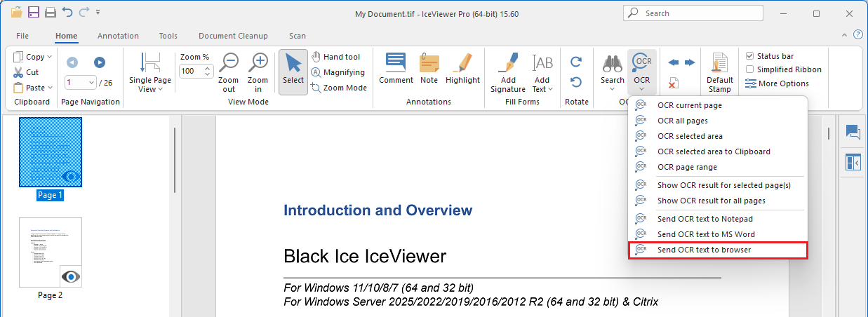The image size is (868, 317).
Task: Rotate page counterclockwise
Action: 576,82
